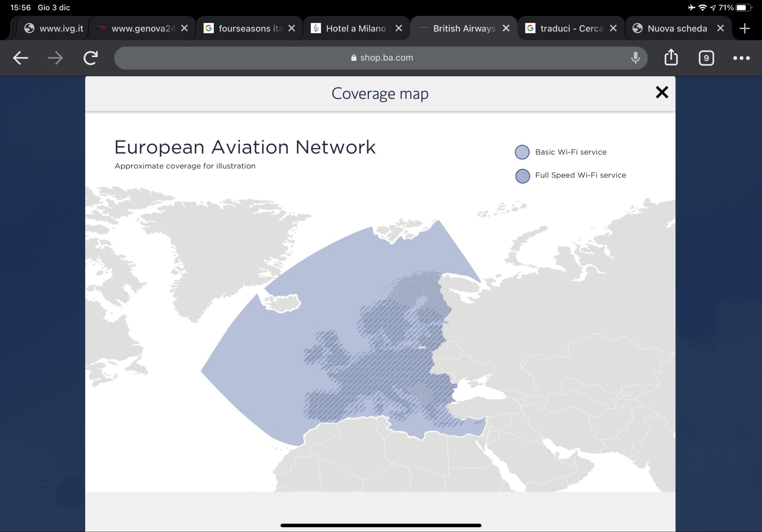The image size is (762, 532).
Task: Open the share sheet icon
Action: pos(671,57)
